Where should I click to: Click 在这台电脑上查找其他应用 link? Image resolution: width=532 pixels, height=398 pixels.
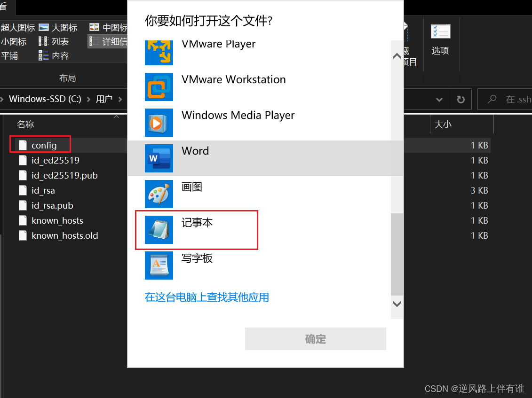[206, 297]
